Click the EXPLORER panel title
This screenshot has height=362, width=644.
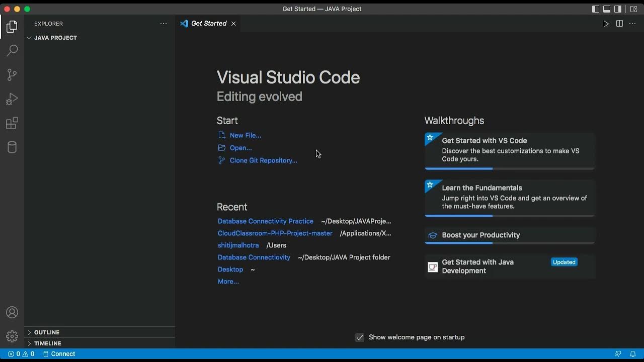(49, 24)
